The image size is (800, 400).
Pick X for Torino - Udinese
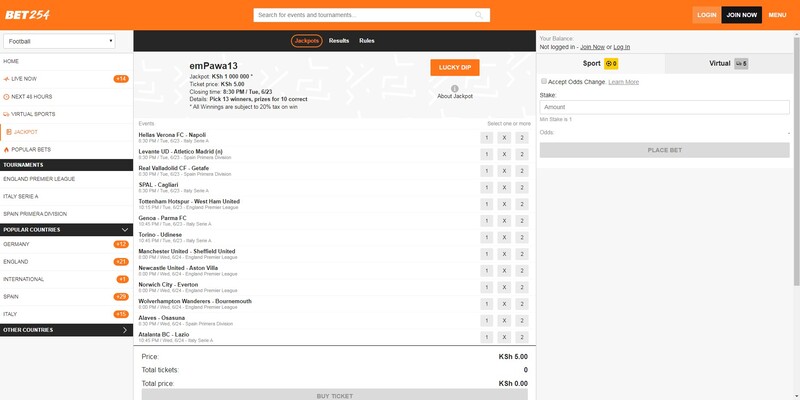pos(504,237)
